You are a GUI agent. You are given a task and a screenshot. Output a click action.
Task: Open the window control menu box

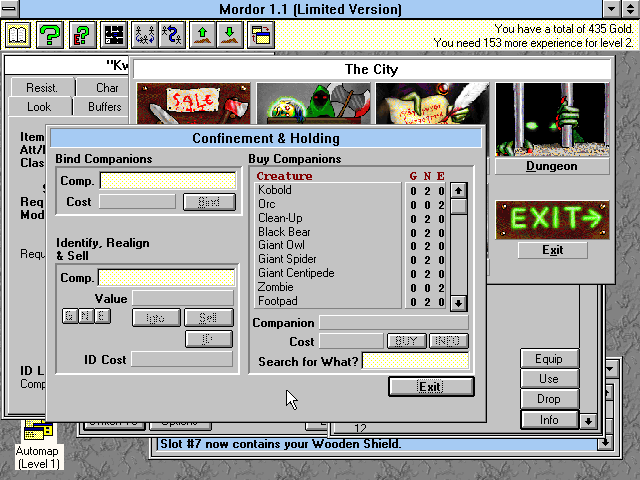click(9, 9)
